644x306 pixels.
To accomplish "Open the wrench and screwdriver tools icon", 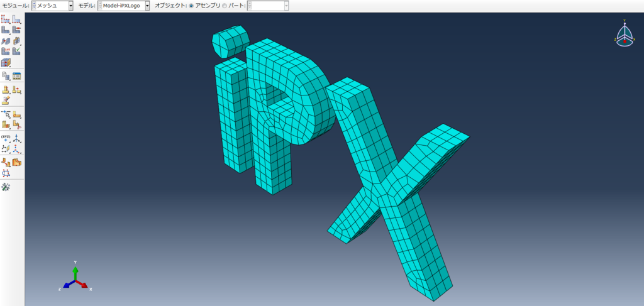I will coord(5,187).
